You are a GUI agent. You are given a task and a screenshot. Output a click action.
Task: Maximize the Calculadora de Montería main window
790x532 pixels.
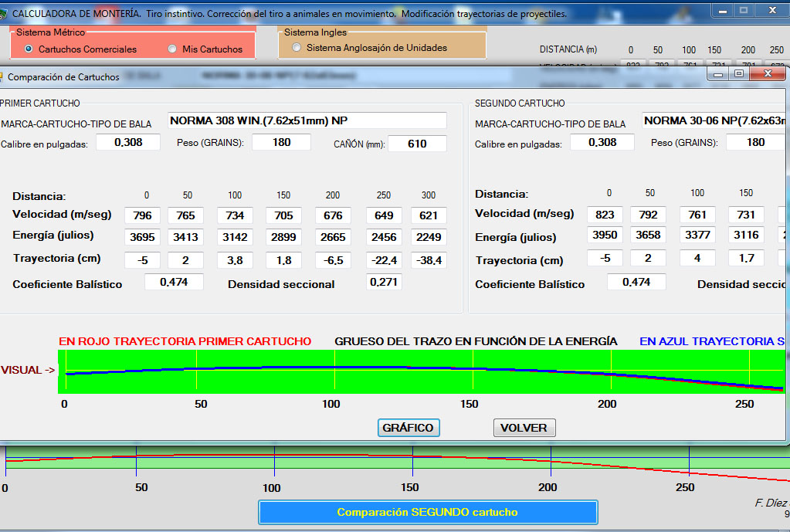744,10
